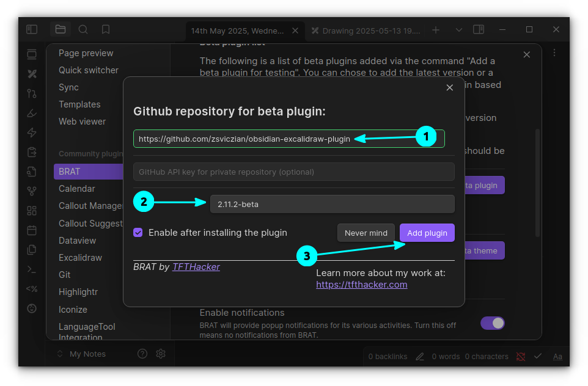
Task: Toggle the left sidebar icon
Action: click(32, 29)
